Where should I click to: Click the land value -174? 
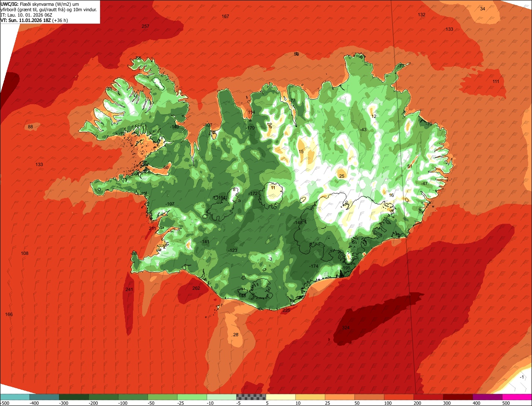click(x=314, y=266)
